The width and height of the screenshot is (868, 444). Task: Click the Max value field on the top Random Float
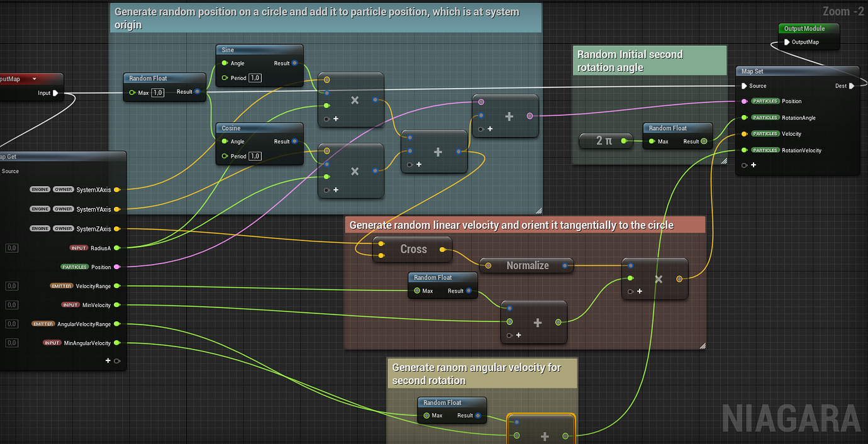(159, 91)
